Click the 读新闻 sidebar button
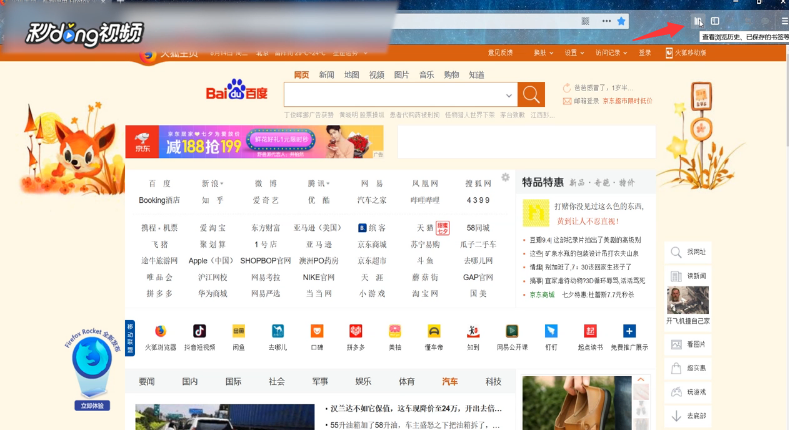 coord(688,276)
